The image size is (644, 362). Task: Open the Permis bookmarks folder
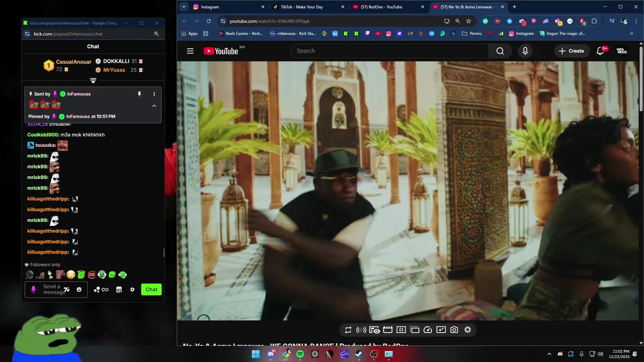pos(471,34)
